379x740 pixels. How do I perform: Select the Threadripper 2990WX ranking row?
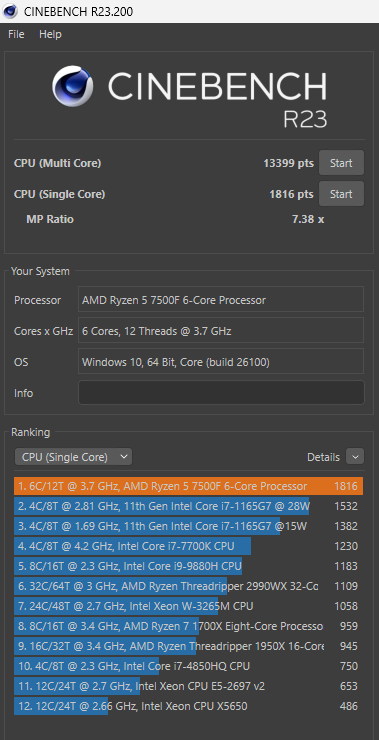(189, 586)
